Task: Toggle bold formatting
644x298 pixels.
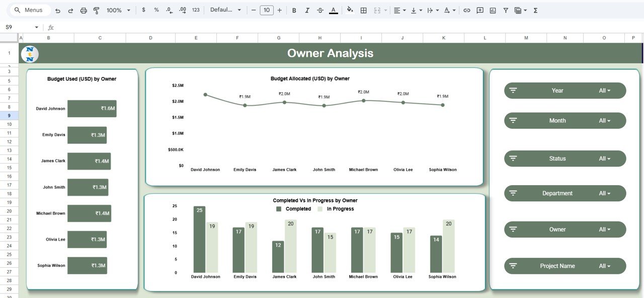Action: pos(294,10)
